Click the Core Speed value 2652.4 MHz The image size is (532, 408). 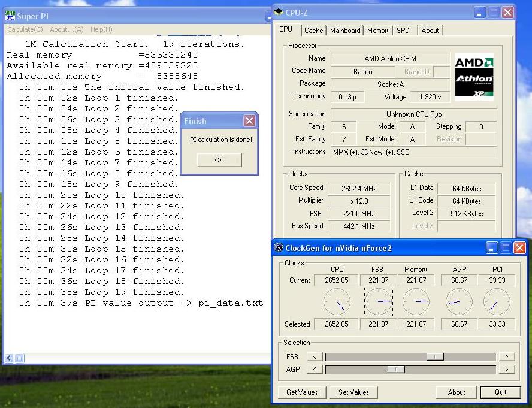pos(359,188)
